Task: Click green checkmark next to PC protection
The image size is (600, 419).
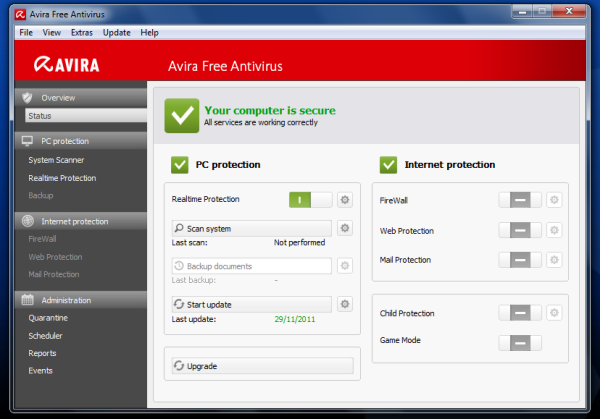Action: pyautogui.click(x=180, y=164)
